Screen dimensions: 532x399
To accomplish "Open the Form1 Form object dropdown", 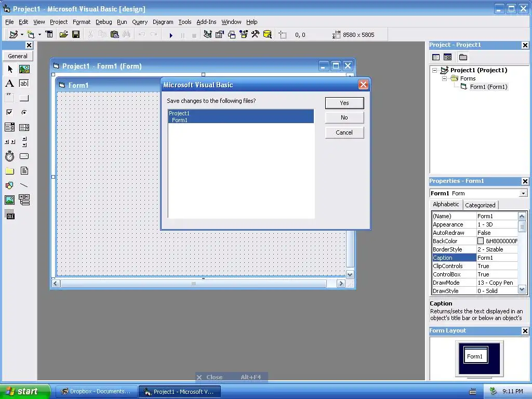I will point(523,193).
